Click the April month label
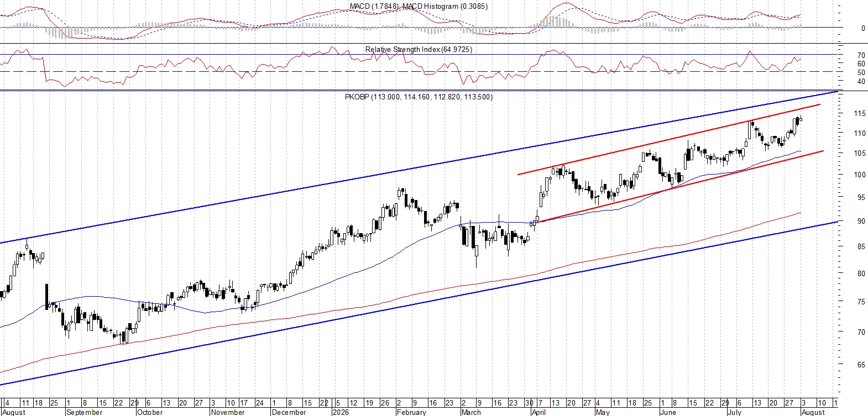 538,412
